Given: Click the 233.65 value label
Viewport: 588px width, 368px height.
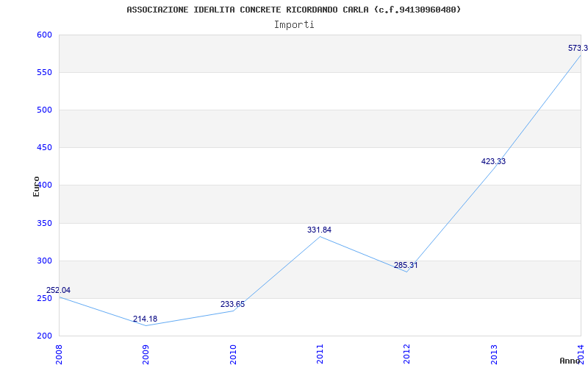Looking at the screenshot, I should tap(232, 304).
